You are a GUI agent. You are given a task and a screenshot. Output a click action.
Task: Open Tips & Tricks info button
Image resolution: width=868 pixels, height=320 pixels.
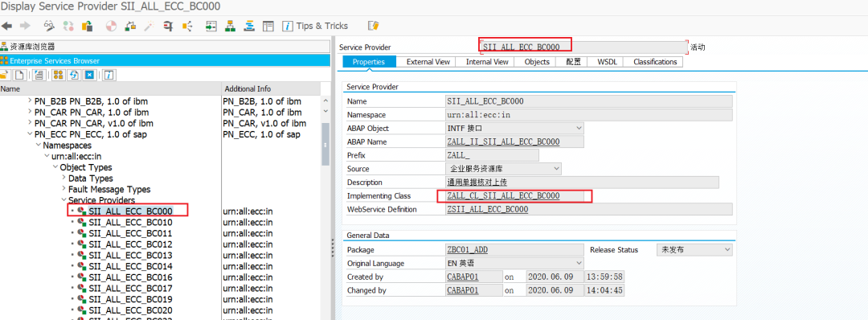point(316,26)
